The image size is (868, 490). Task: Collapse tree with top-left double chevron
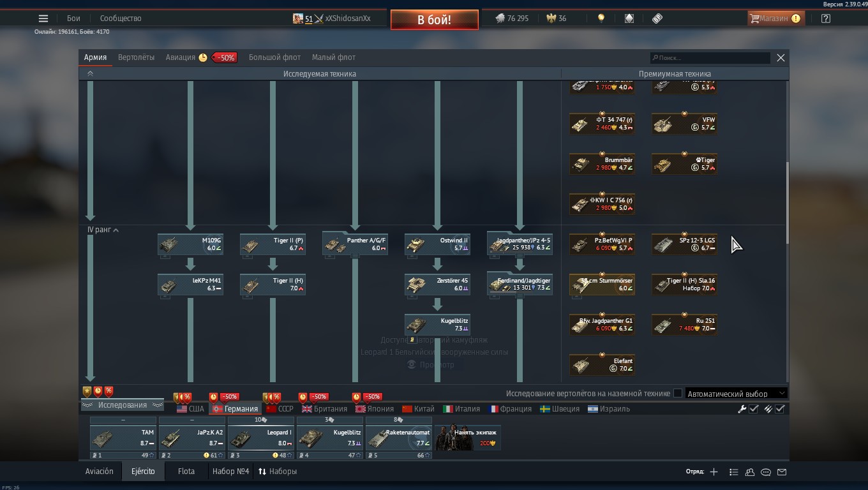pyautogui.click(x=90, y=74)
